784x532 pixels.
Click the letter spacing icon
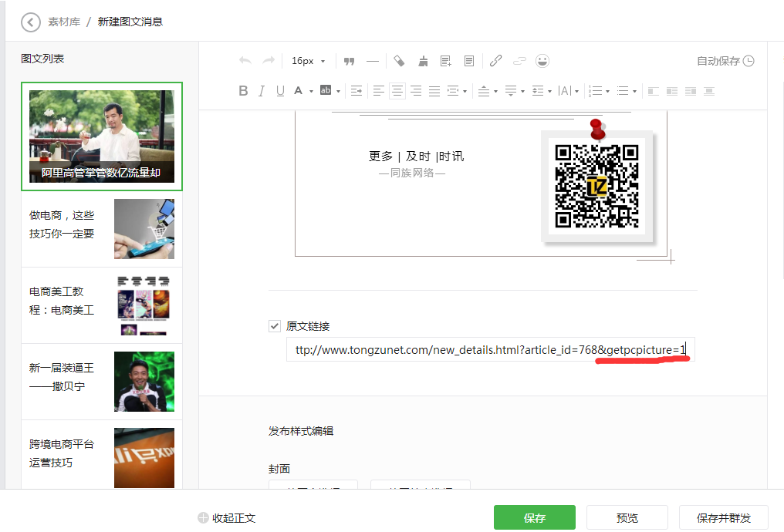coord(565,91)
